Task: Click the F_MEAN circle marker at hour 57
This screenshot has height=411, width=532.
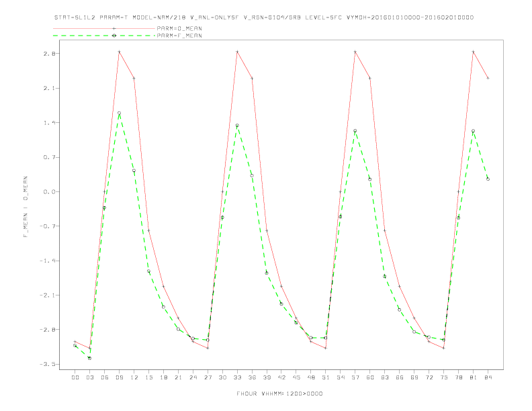Action: coord(355,131)
